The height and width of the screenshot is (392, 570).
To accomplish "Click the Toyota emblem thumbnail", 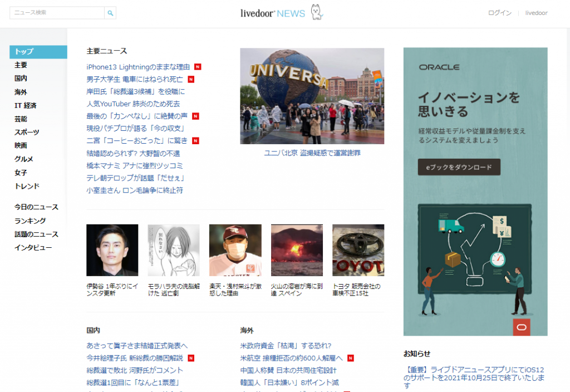I will tap(358, 250).
